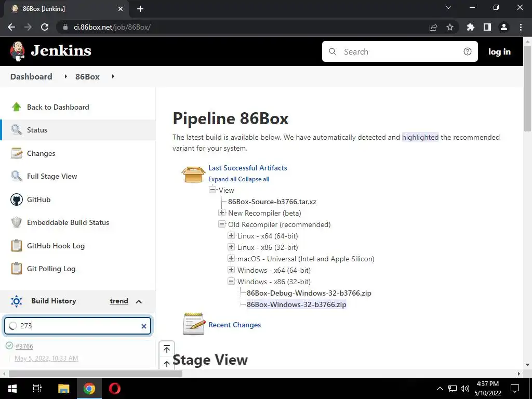The width and height of the screenshot is (532, 399).
Task: Clear the build history filter with X
Action: (144, 326)
